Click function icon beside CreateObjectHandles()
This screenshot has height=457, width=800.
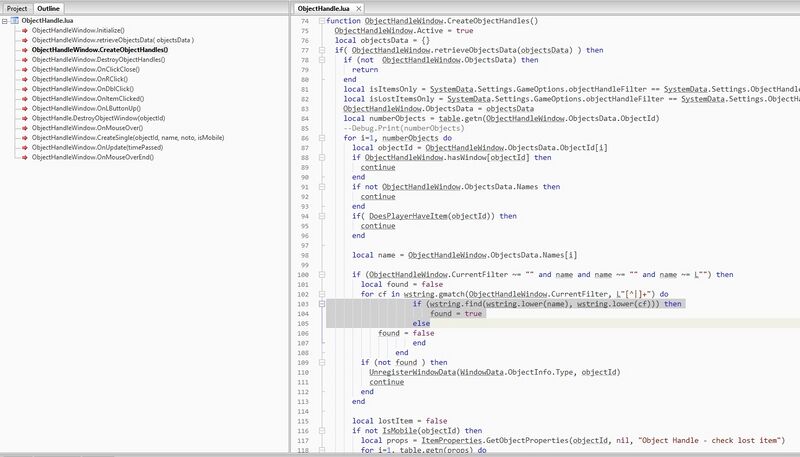click(x=24, y=49)
